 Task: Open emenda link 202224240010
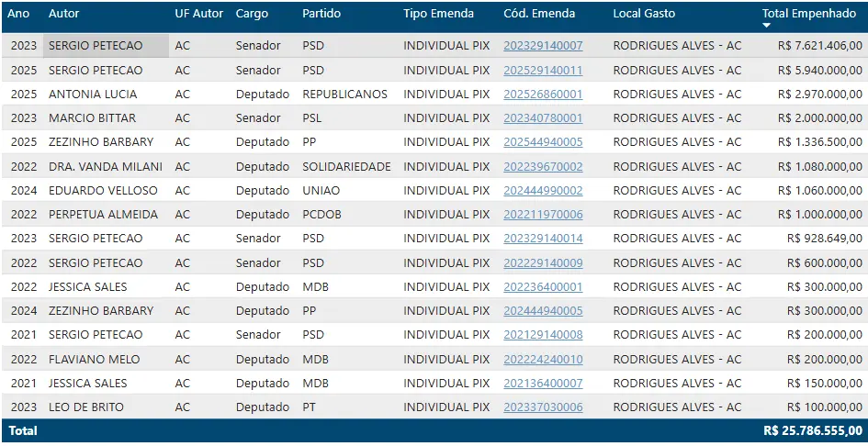point(542,359)
